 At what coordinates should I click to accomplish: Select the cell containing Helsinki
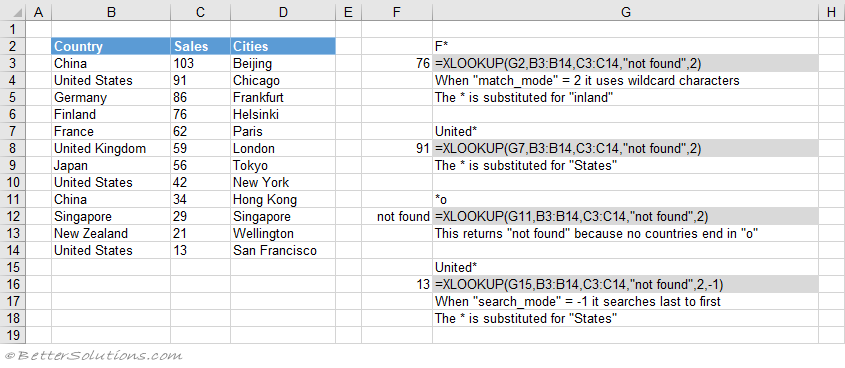[x=283, y=114]
